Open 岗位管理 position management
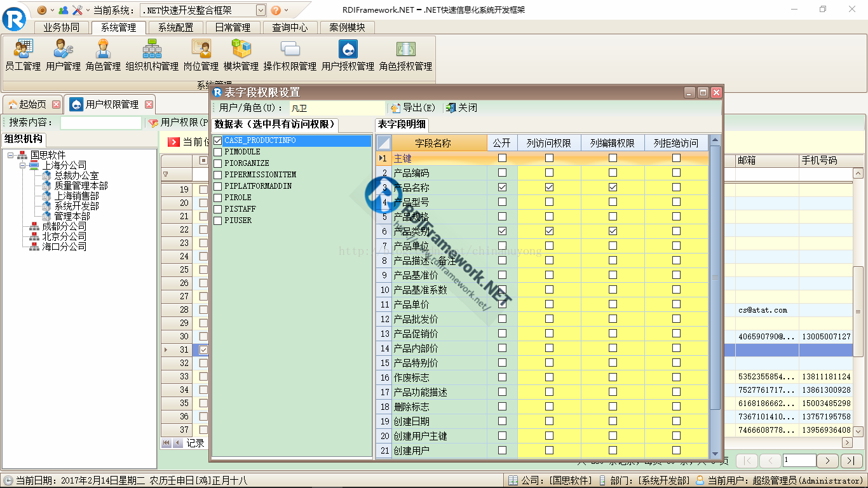Image resolution: width=868 pixels, height=488 pixels. tap(201, 55)
